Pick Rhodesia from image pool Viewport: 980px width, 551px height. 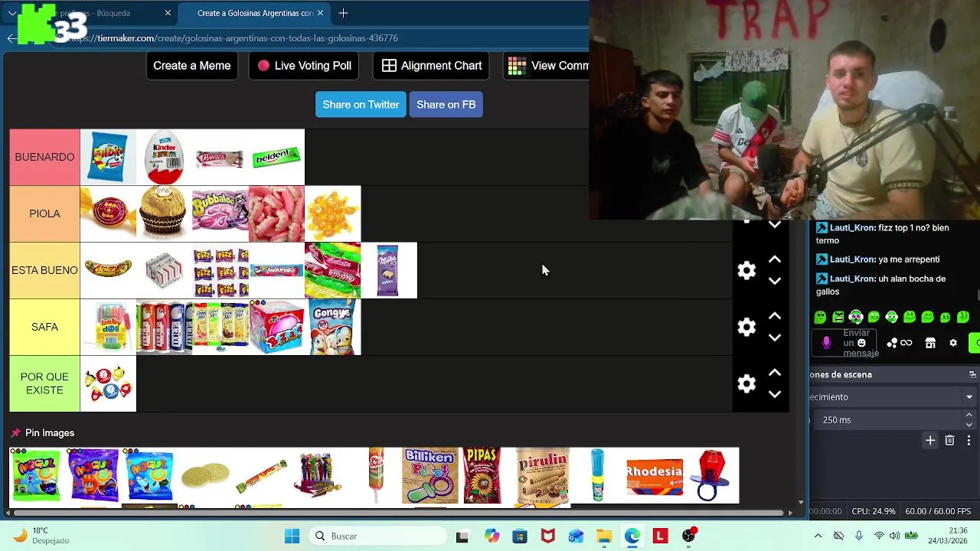click(x=655, y=476)
